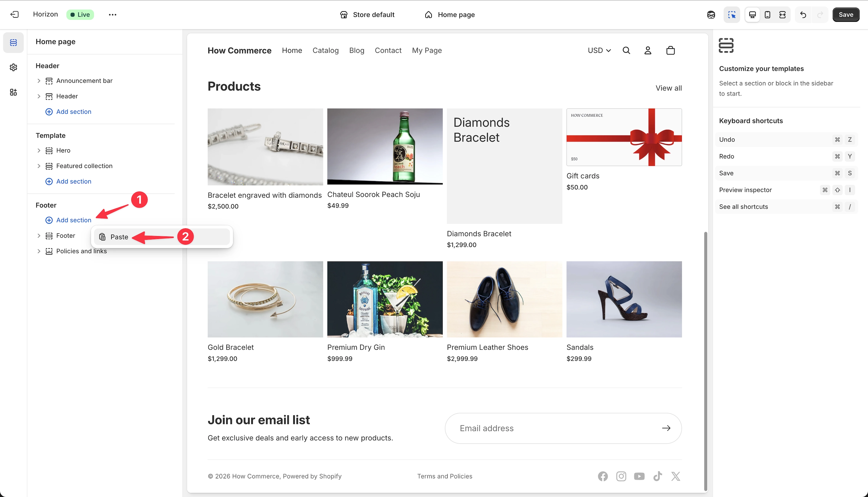Open the Home page template selector

click(x=449, y=15)
